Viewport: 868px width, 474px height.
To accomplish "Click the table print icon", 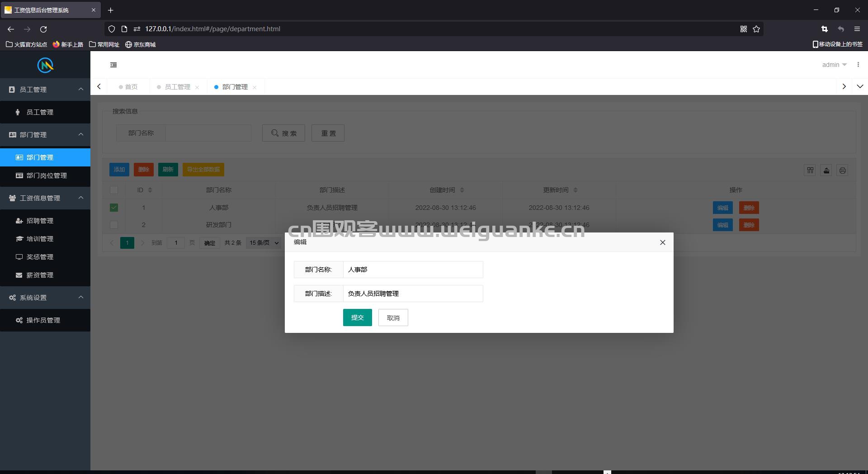I will click(842, 171).
